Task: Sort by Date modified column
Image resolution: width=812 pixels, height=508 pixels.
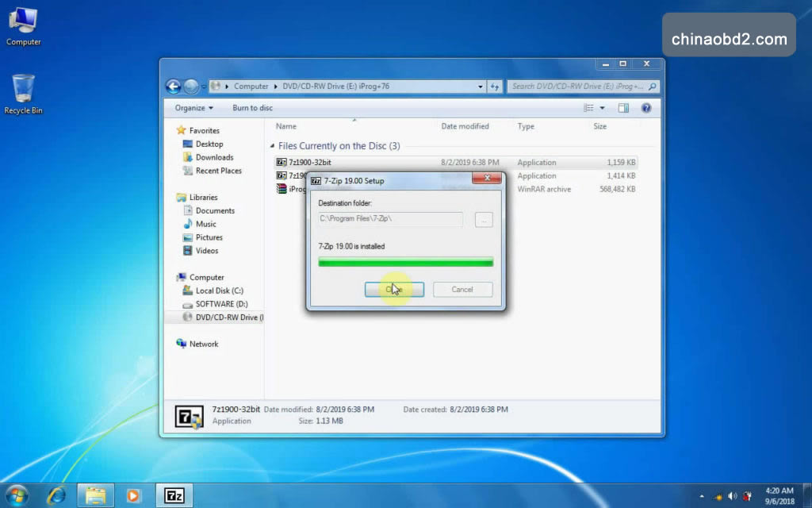Action: pos(465,126)
